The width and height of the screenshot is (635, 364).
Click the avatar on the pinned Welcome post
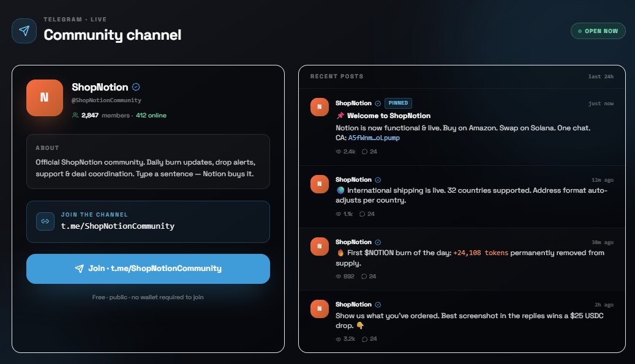click(x=320, y=107)
